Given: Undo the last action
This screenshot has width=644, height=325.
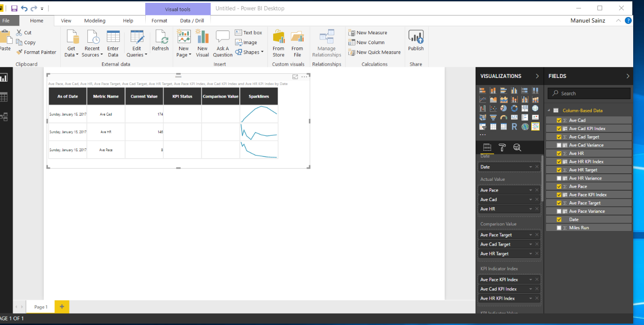Looking at the screenshot, I should (24, 8).
